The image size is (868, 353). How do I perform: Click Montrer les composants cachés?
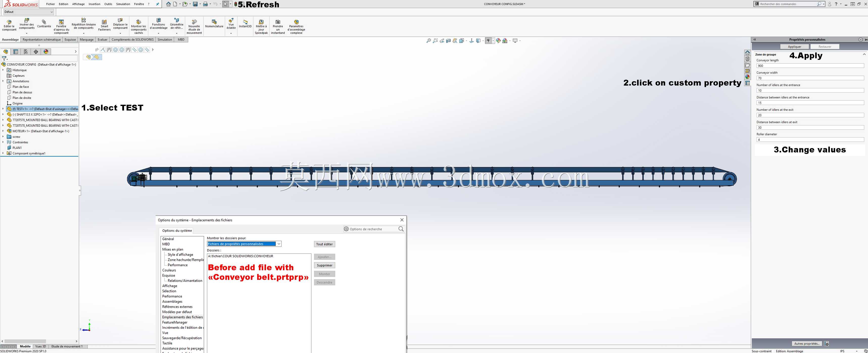[x=139, y=27]
